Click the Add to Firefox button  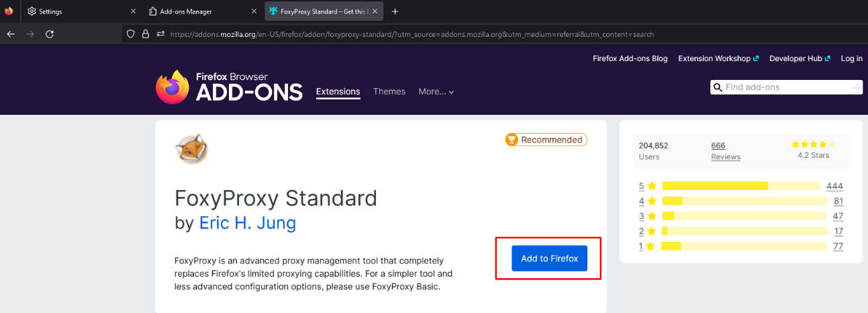point(549,259)
